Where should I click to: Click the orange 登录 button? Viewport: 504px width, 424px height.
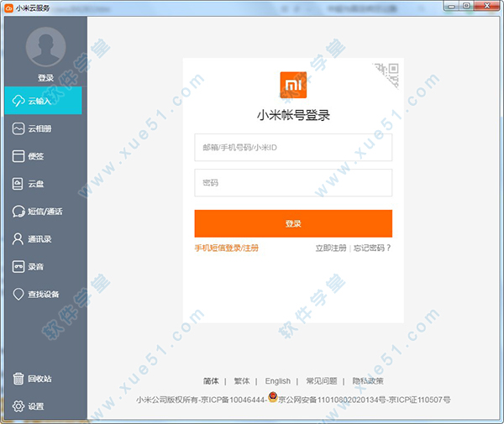(293, 223)
